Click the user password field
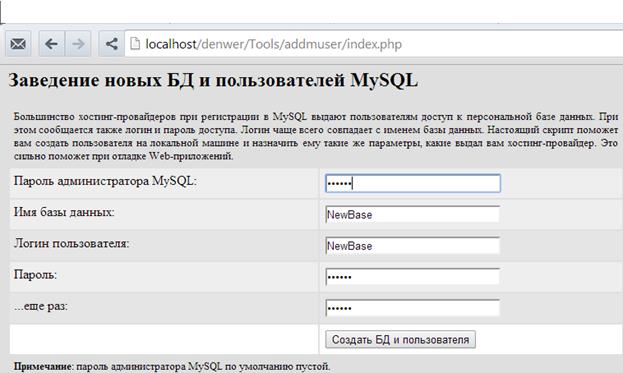 412,276
